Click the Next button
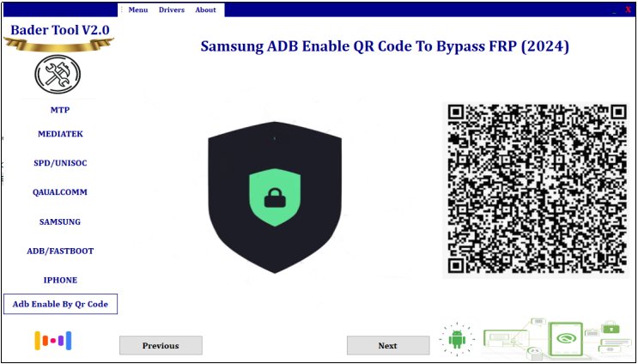This screenshot has height=364, width=638. 388,345
